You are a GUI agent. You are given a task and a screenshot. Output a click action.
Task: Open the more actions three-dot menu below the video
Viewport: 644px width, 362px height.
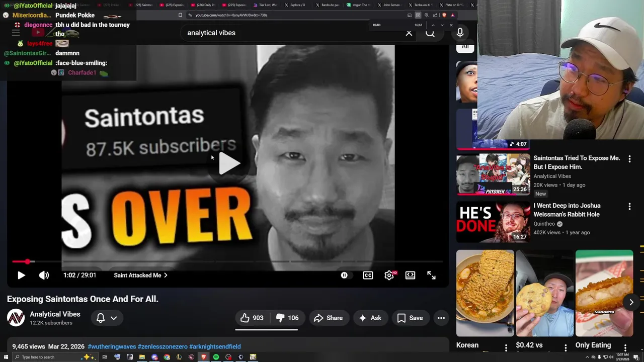click(x=441, y=318)
